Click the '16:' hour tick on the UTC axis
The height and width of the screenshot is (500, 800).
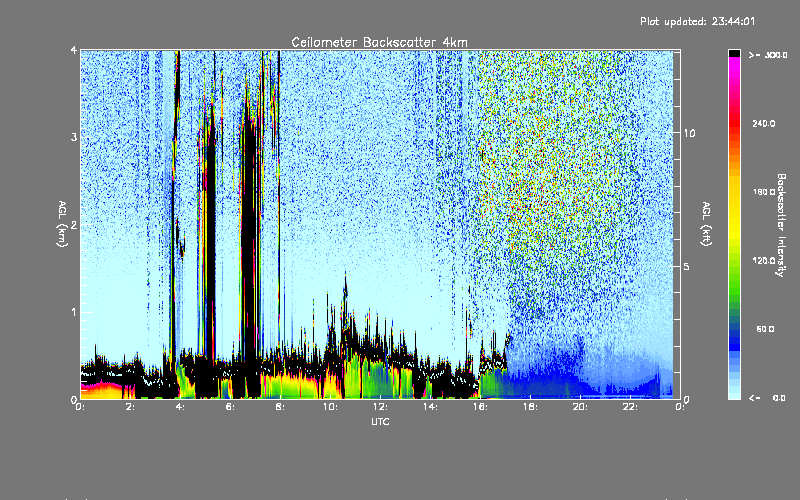coord(480,407)
